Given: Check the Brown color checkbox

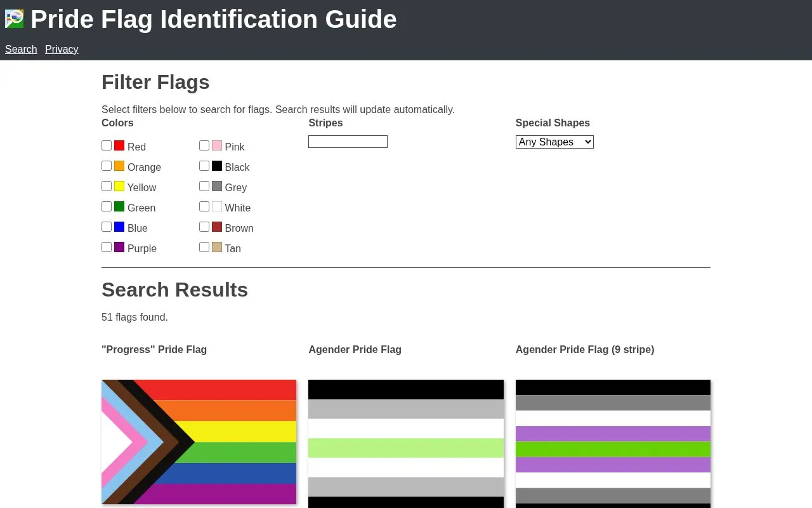Looking at the screenshot, I should click(204, 227).
